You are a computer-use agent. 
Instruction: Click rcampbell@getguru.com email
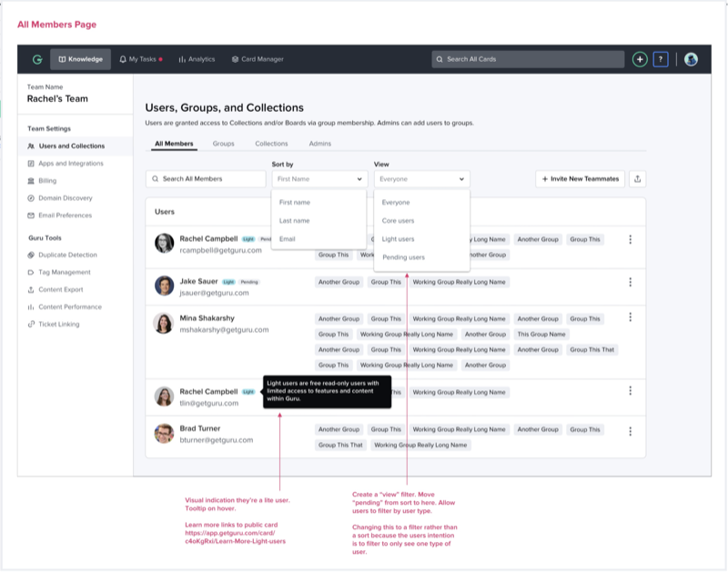220,250
